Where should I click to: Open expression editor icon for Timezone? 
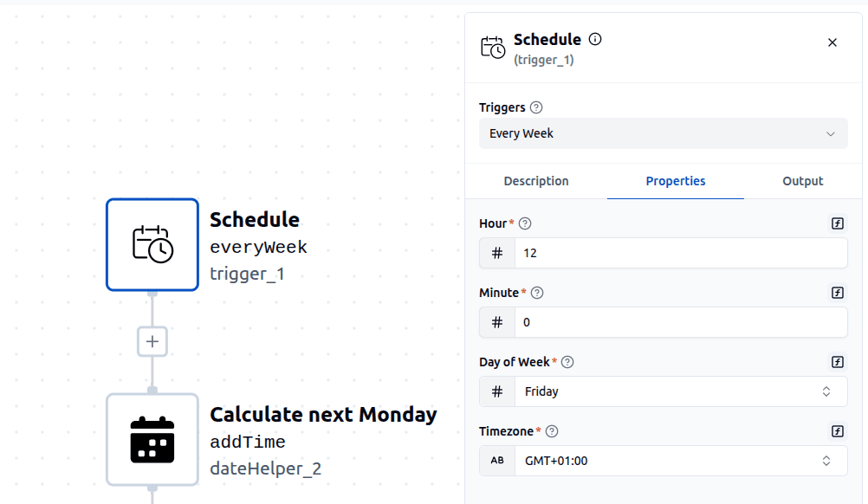tap(837, 430)
